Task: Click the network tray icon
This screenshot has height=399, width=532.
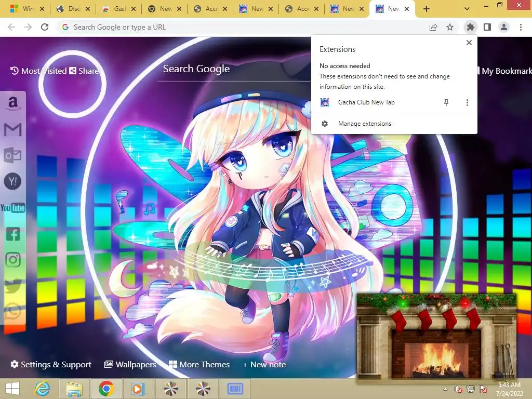Action: [471, 389]
